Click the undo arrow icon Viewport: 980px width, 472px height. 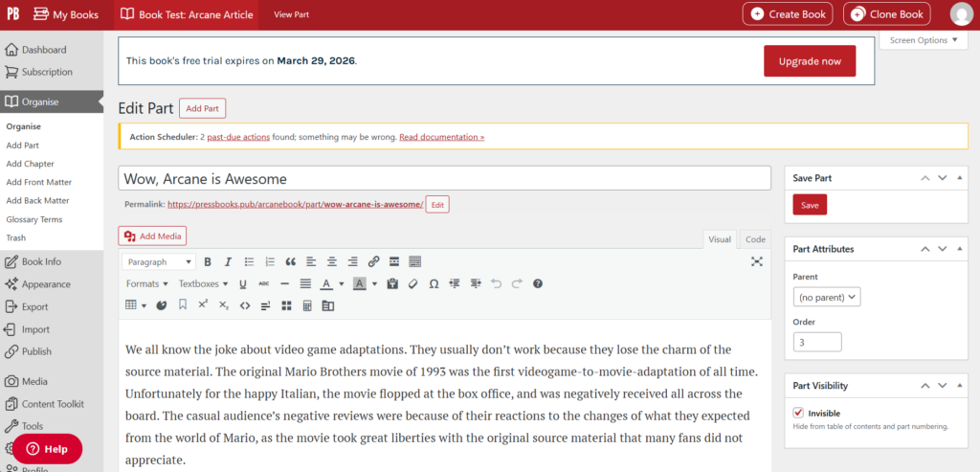pos(497,283)
